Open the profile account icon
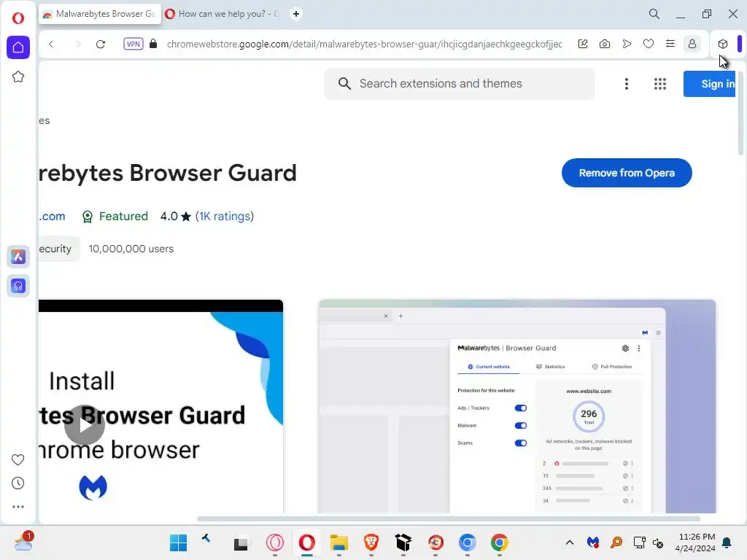The height and width of the screenshot is (560, 747). click(692, 44)
